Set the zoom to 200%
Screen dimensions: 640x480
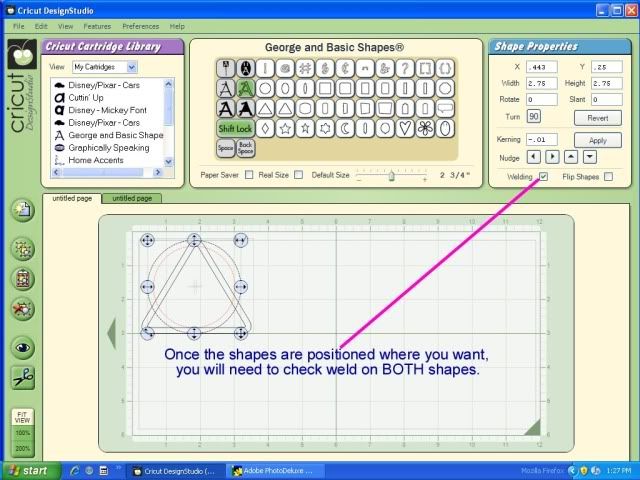23,449
